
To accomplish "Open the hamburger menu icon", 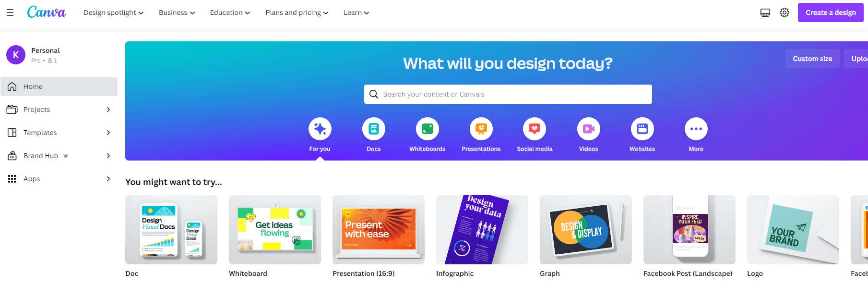I will click(10, 12).
